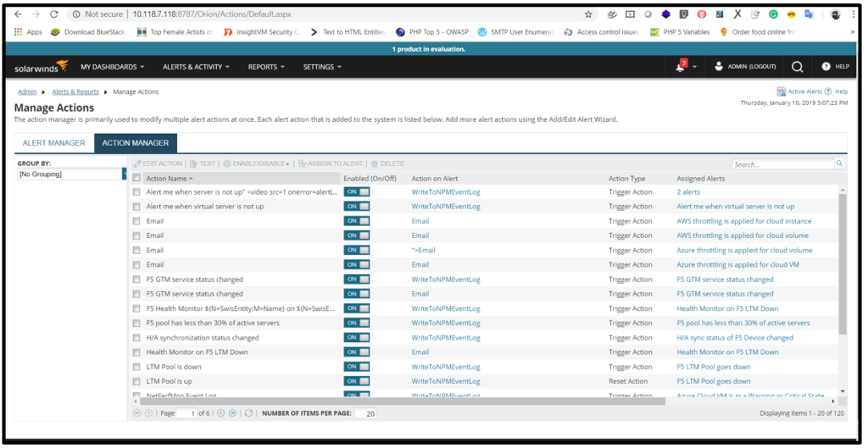Open 'F5 LTM Pool goes down' link for LTM Pool is up
Image resolution: width=868 pixels, height=448 pixels.
point(714,381)
